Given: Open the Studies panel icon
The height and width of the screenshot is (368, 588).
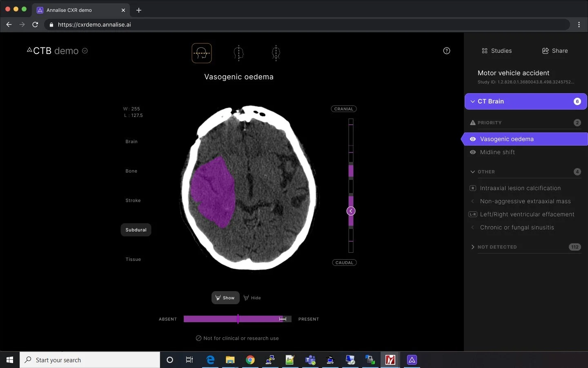Looking at the screenshot, I should pos(485,51).
